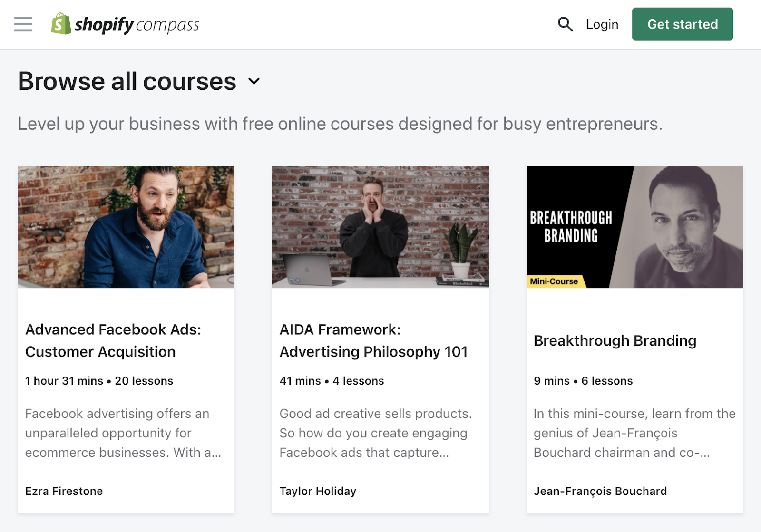Click instructor name Taylor Holiday
Viewport: 761px width, 532px height.
click(318, 491)
